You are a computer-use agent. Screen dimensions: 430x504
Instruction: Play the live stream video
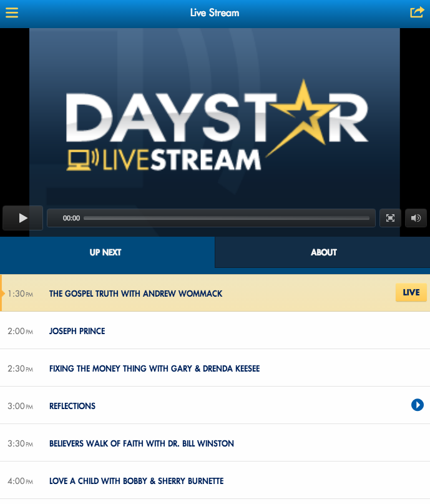(x=23, y=218)
